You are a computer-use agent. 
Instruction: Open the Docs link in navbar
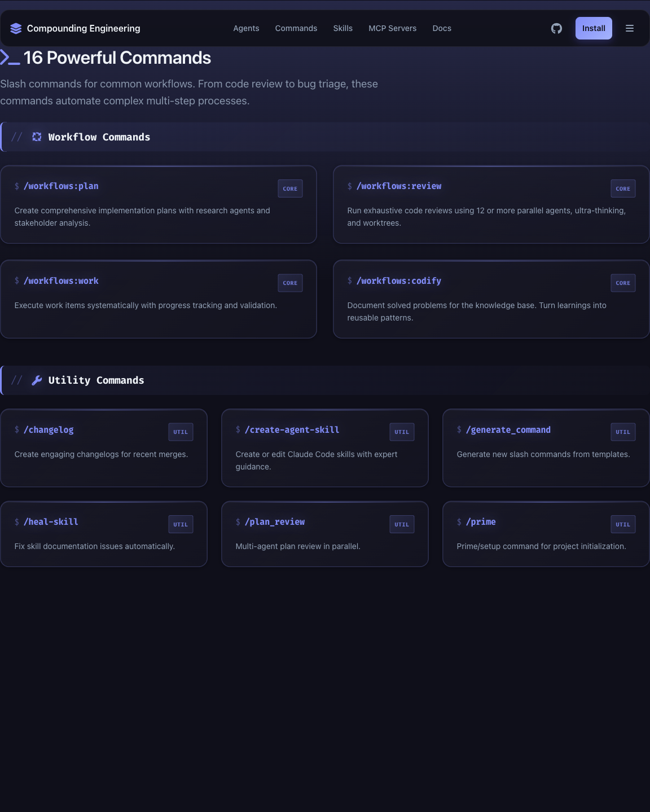[x=442, y=28]
